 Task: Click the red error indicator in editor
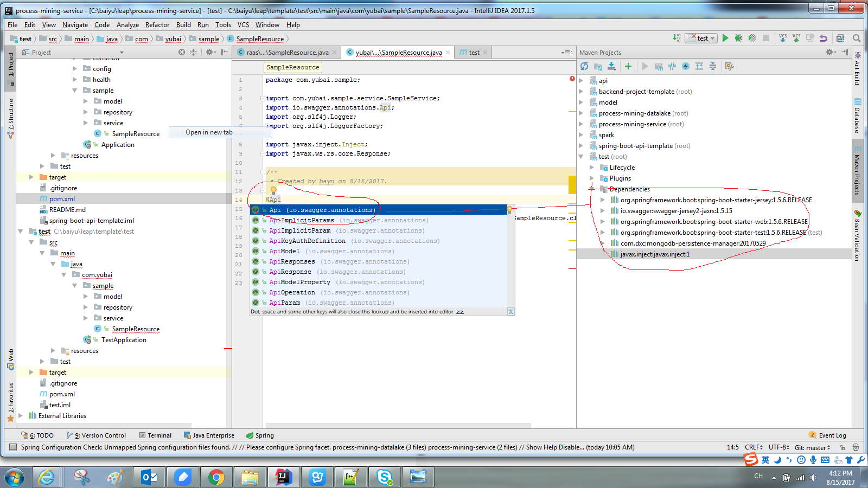572,79
